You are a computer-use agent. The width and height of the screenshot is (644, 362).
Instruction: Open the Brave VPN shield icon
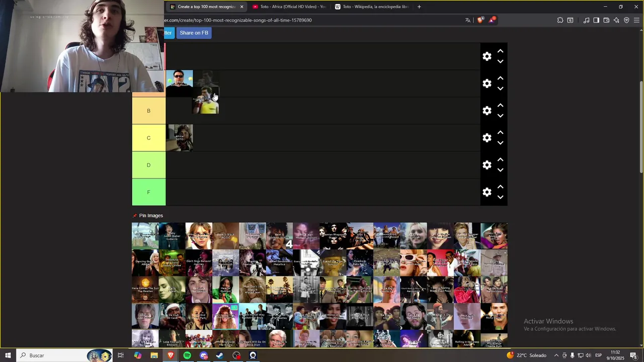pyautogui.click(x=626, y=20)
